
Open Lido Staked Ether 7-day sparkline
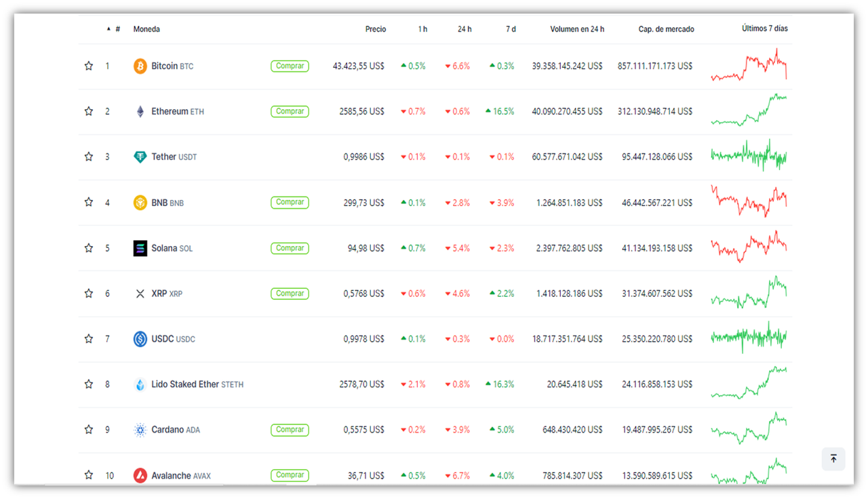click(x=749, y=382)
